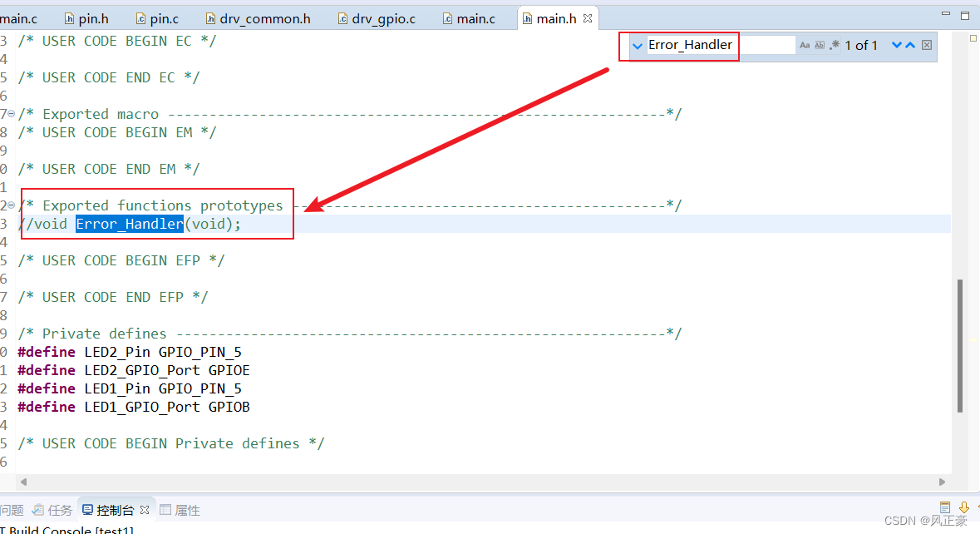Click the horizontal scrollbar left arrow
The width and height of the screenshot is (980, 534).
tap(24, 482)
